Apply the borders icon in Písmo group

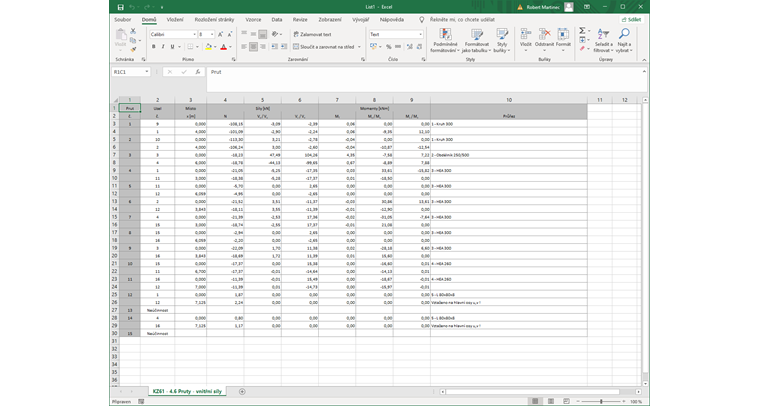click(190, 47)
